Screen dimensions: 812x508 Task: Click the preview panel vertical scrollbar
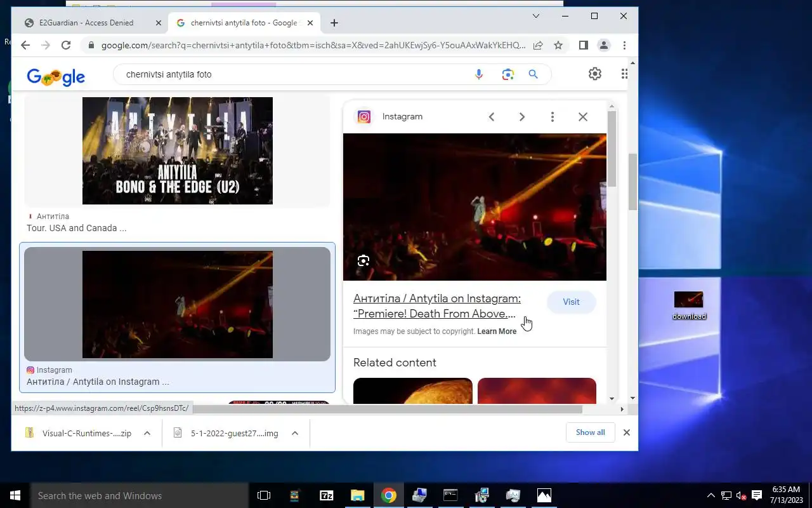click(612, 149)
